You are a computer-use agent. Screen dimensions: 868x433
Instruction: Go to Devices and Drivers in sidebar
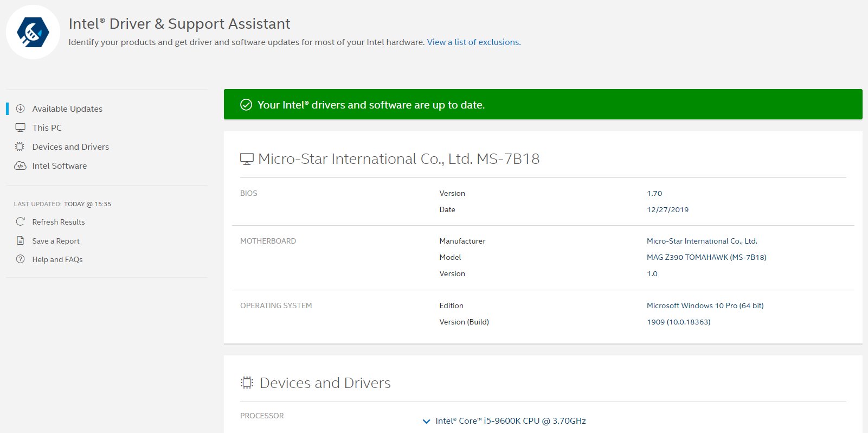[x=70, y=147]
